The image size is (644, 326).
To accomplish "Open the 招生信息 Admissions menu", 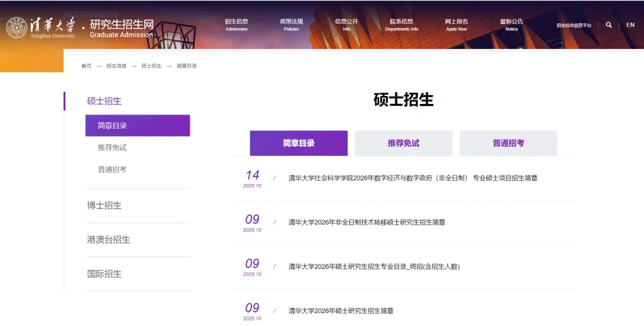I will click(237, 24).
